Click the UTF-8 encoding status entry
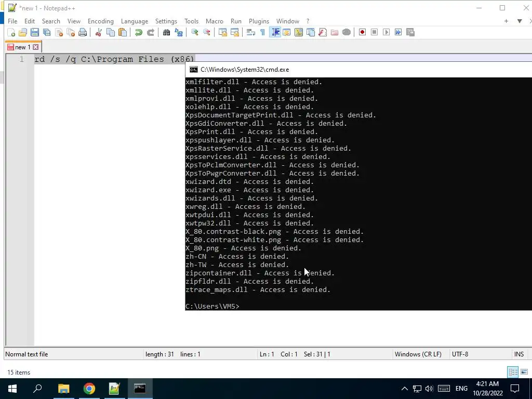This screenshot has width=532, height=399. pos(460,354)
